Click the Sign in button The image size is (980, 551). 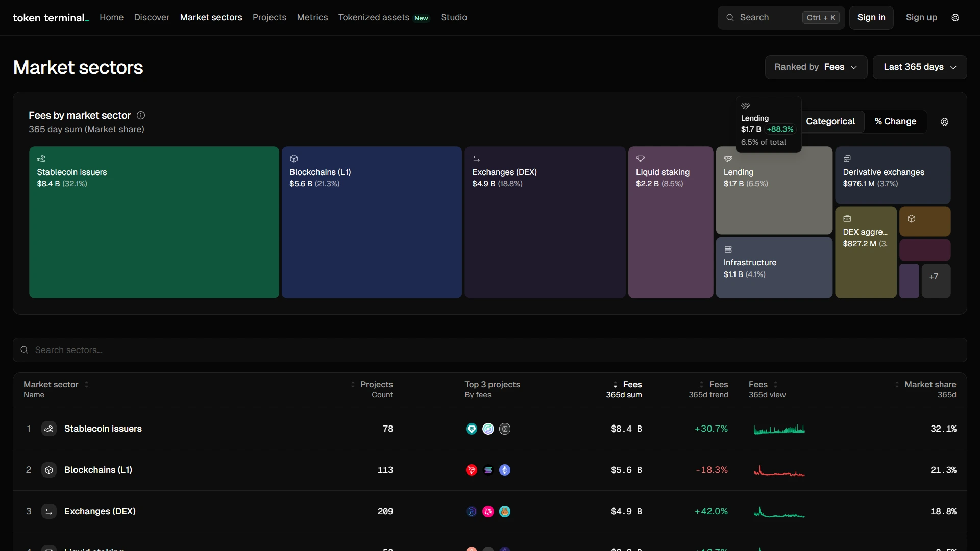(x=871, y=18)
